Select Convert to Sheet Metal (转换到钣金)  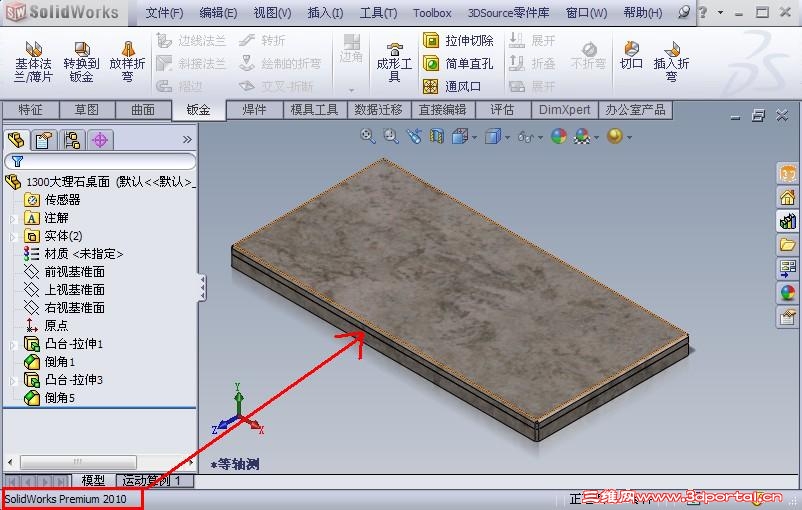click(x=81, y=62)
